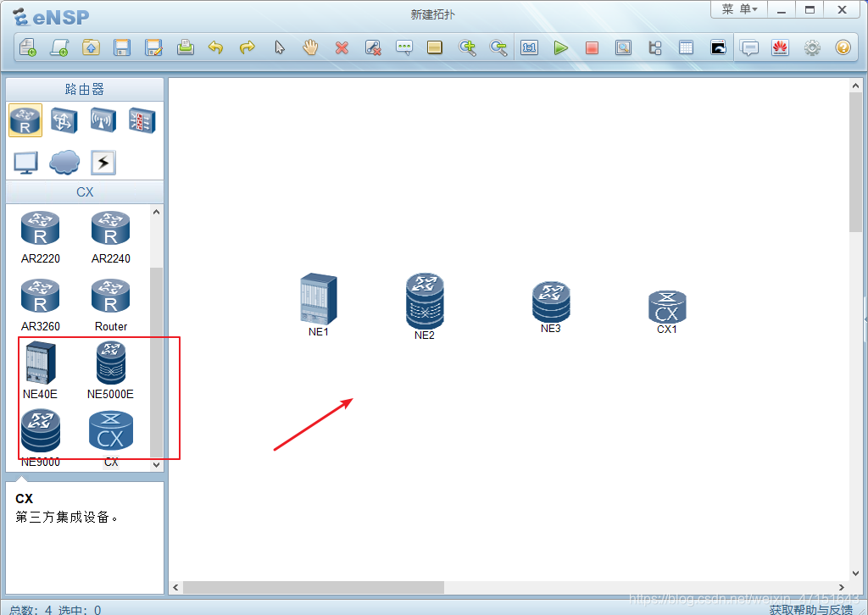
Task: Click the New Lab Exam toolbar icon
Action: pyautogui.click(x=59, y=47)
